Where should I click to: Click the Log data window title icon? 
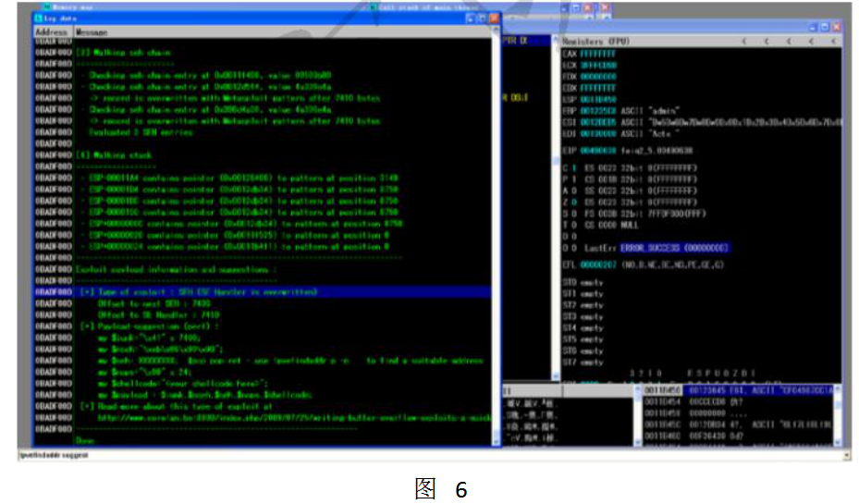[x=38, y=18]
